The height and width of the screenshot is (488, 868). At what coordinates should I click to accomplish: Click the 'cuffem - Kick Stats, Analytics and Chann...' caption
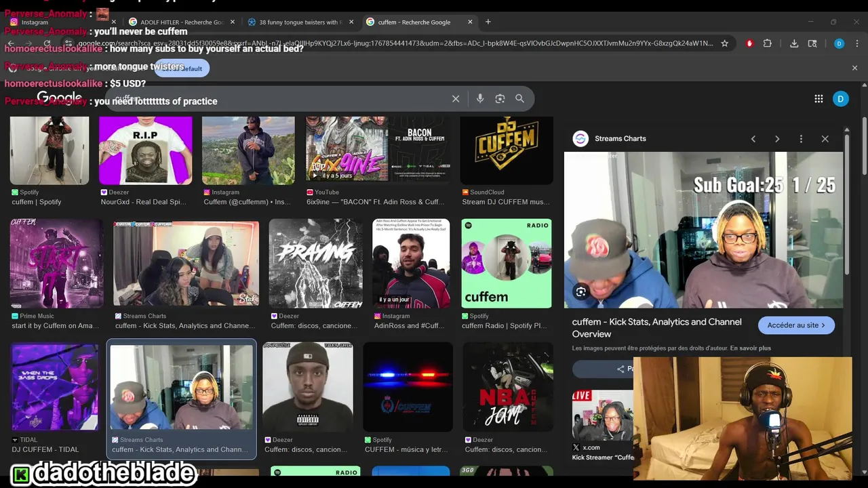[x=180, y=449]
